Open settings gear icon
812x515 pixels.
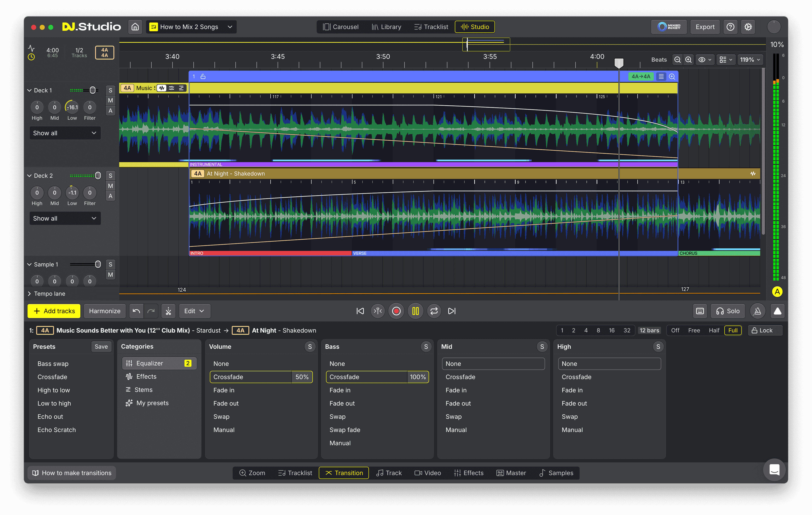pos(748,27)
